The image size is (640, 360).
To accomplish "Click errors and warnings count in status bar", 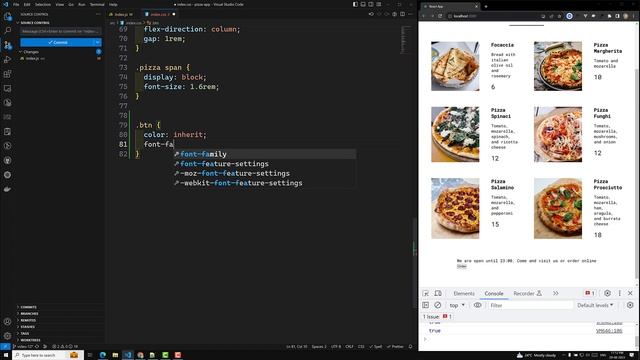I will click(x=64, y=347).
